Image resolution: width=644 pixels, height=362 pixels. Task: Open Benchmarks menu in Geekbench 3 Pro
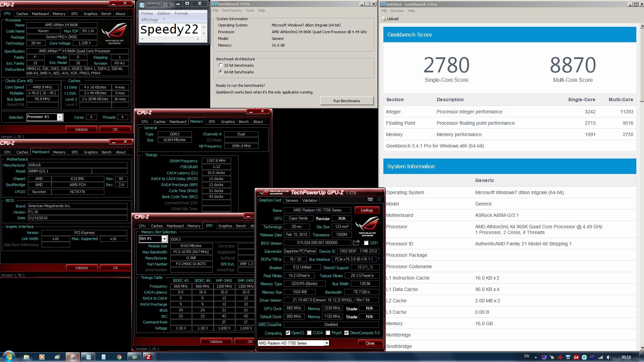[232, 10]
